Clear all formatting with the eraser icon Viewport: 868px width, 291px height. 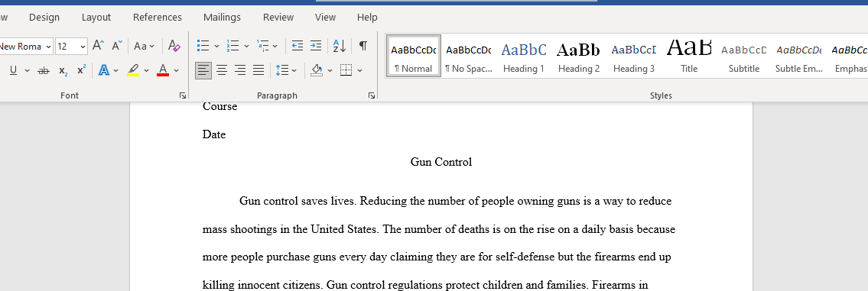click(x=174, y=46)
